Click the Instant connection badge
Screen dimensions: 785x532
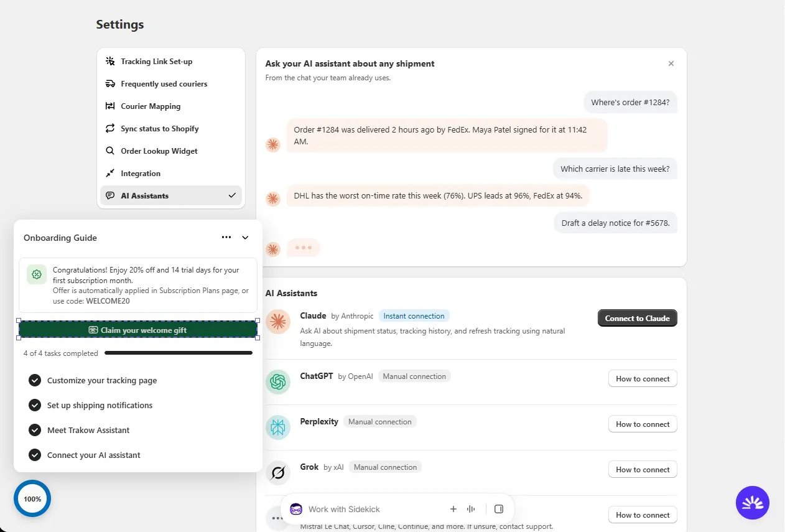click(414, 316)
